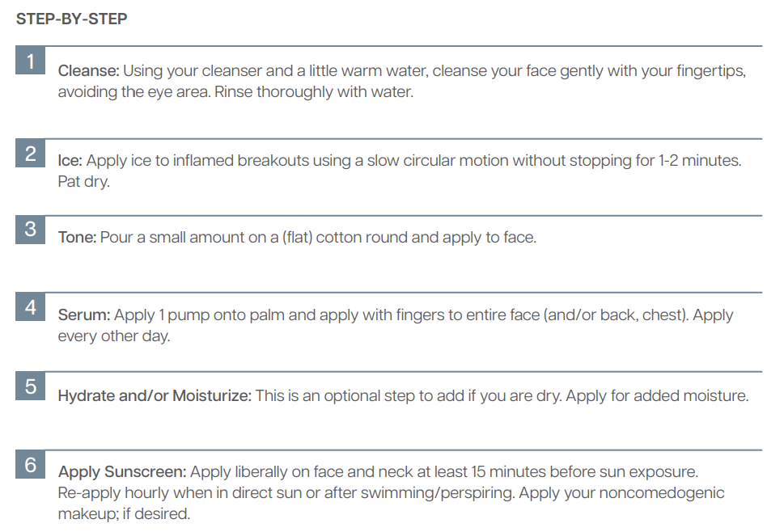Screen dimensions: 784x532
Task: Select the bold Tone label
Action: pos(77,237)
